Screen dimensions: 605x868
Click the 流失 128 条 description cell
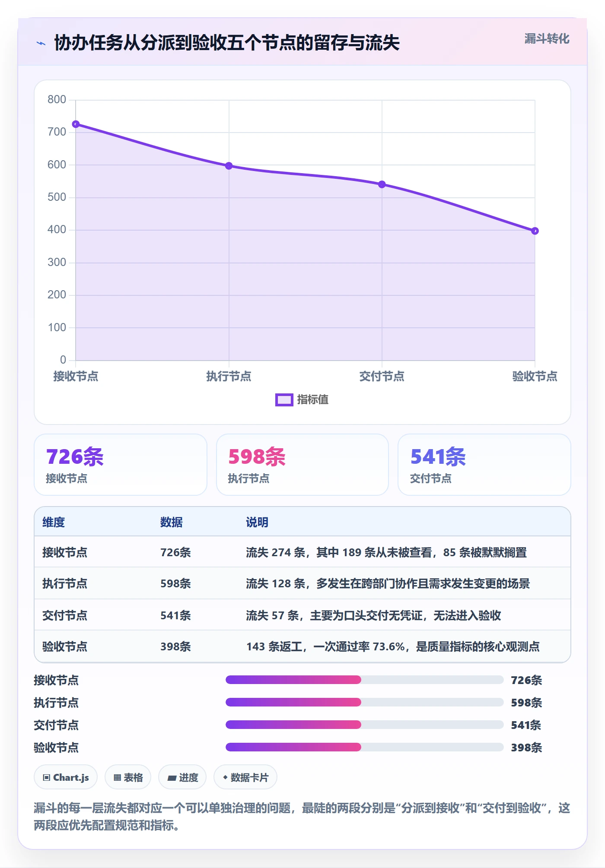point(388,584)
